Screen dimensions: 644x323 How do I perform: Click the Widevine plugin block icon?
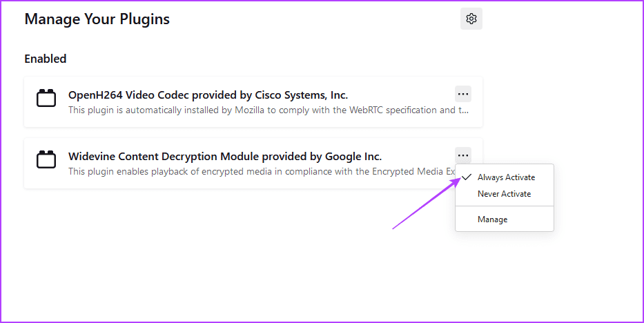click(x=46, y=161)
